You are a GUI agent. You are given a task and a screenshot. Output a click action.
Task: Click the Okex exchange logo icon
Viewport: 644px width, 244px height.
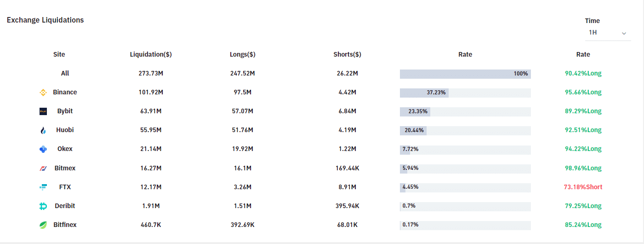[43, 149]
